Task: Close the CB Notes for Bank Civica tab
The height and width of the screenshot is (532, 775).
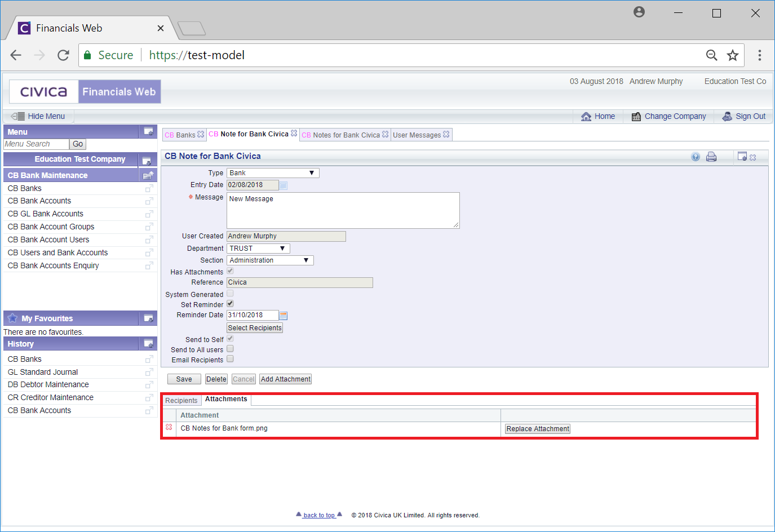Action: (x=385, y=135)
